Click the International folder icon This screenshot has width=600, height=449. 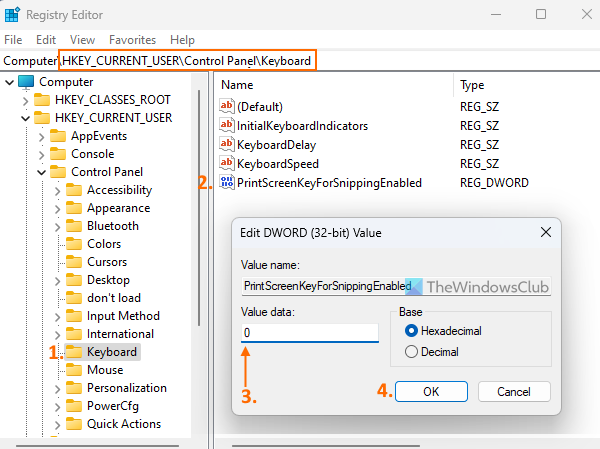click(x=74, y=334)
